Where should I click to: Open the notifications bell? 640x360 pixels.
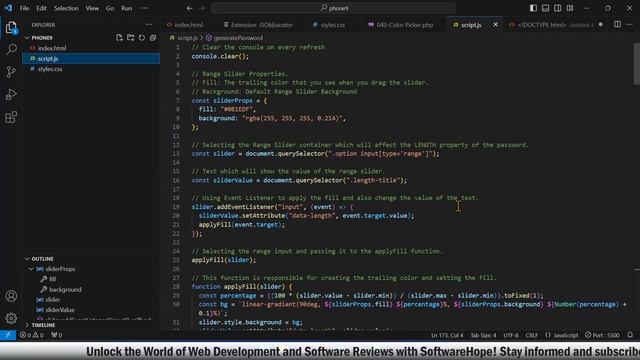click(x=630, y=335)
